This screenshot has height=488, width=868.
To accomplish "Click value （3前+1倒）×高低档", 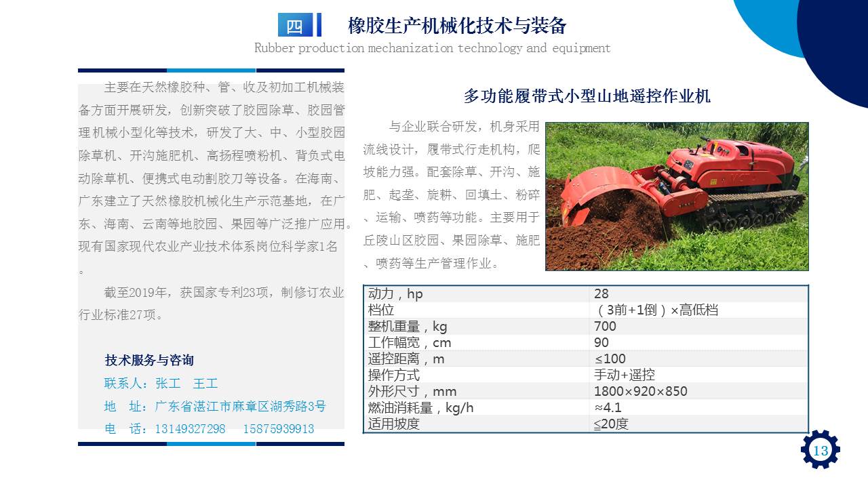I will [656, 310].
